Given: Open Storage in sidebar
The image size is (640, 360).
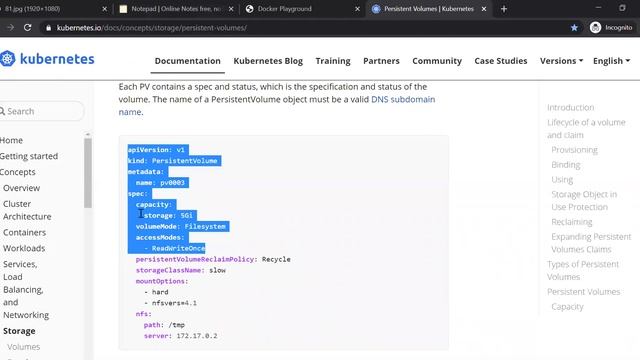Looking at the screenshot, I should tap(19, 331).
